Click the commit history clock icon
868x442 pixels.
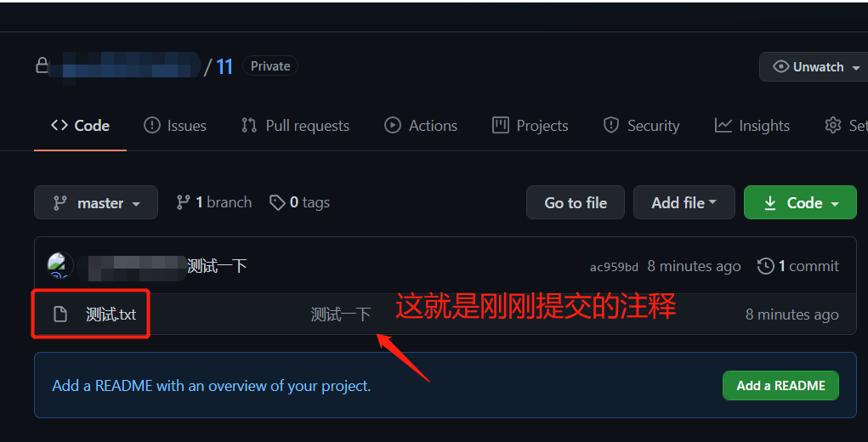[766, 266]
